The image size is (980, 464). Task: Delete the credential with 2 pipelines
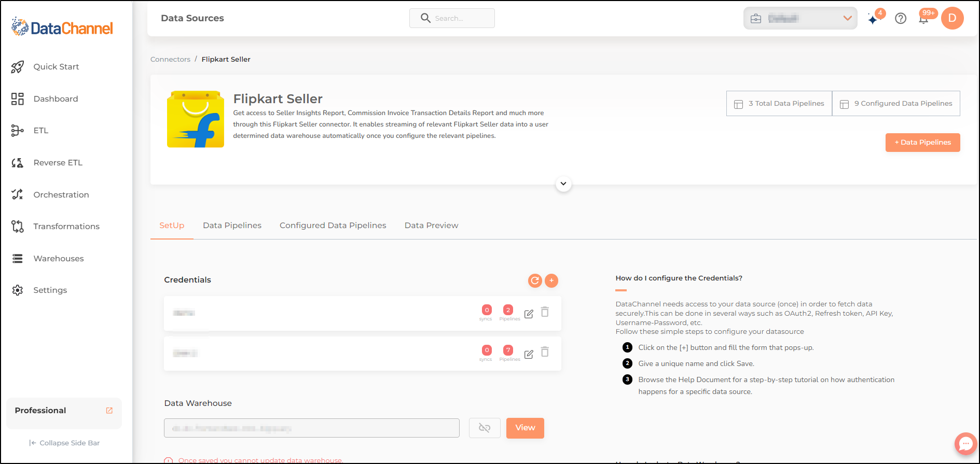click(545, 312)
